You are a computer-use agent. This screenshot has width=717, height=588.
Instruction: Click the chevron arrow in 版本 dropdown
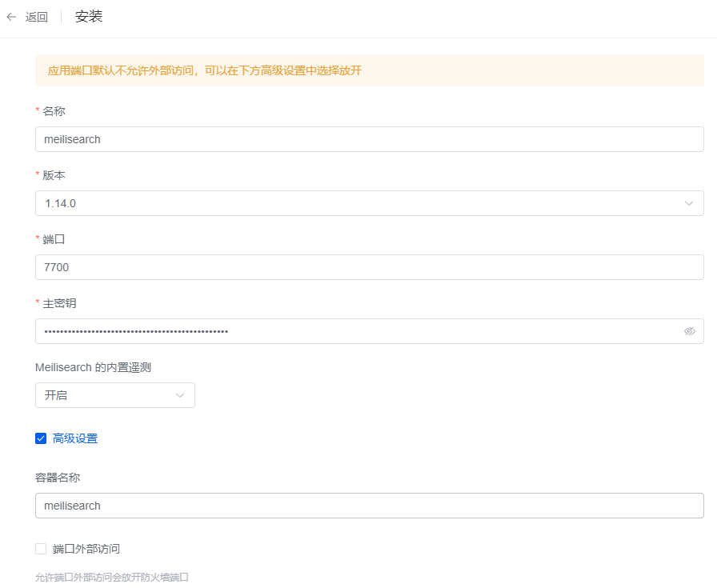(689, 203)
